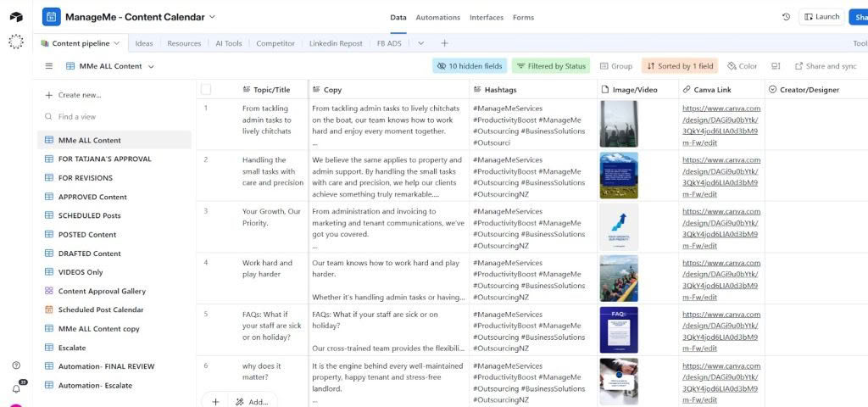Screen dimensions: 868x407
Task: Click the blue Share button
Action: pyautogui.click(x=859, y=17)
